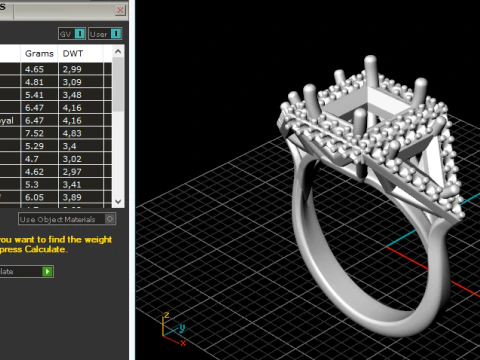Select the 4.81 grams cell
This screenshot has width=480, height=360.
[39, 82]
